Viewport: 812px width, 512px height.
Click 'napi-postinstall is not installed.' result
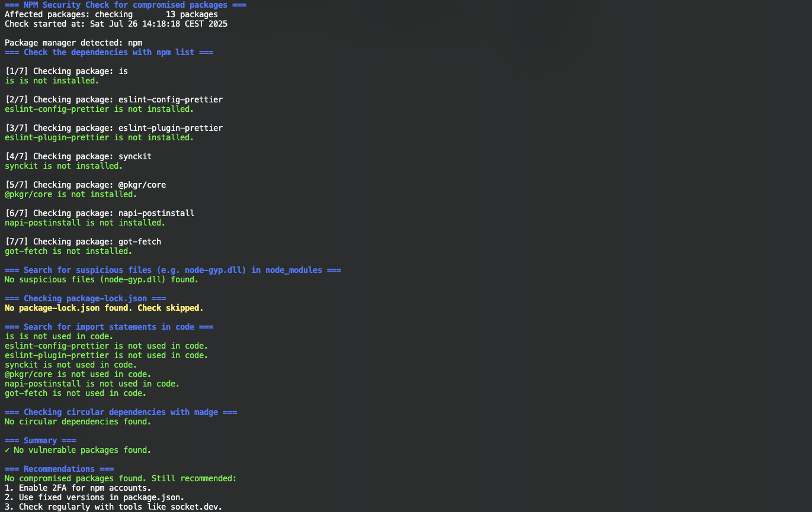point(85,223)
